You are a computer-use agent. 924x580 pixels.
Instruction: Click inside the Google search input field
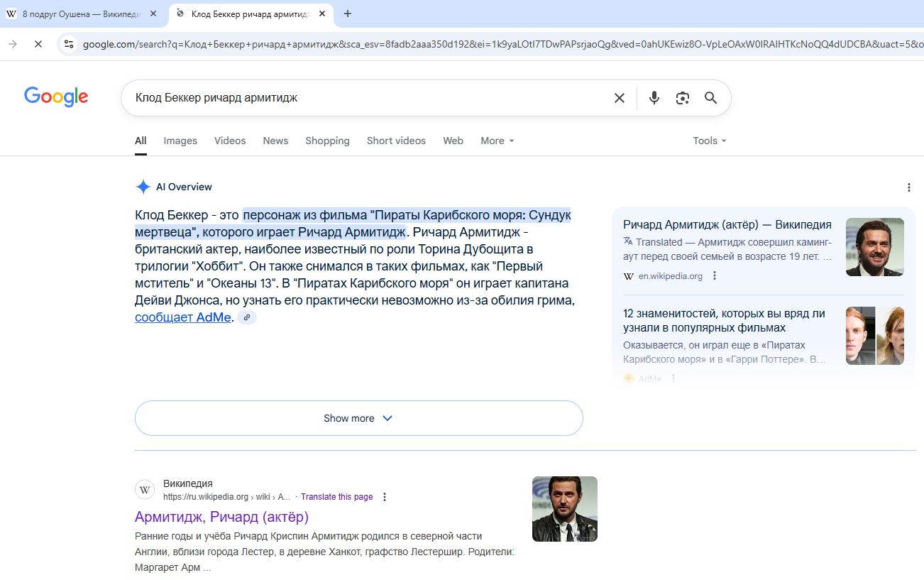pos(369,98)
